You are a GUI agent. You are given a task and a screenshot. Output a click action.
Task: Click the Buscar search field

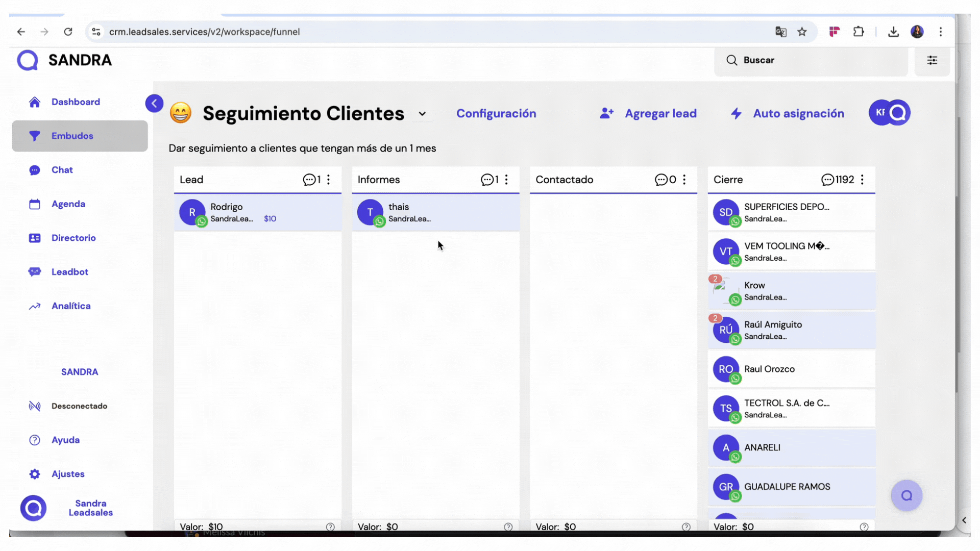tap(811, 60)
